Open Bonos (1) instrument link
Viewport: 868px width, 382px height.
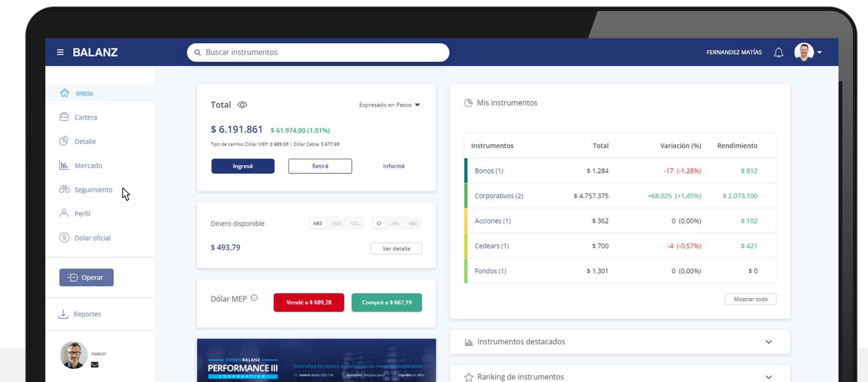489,171
